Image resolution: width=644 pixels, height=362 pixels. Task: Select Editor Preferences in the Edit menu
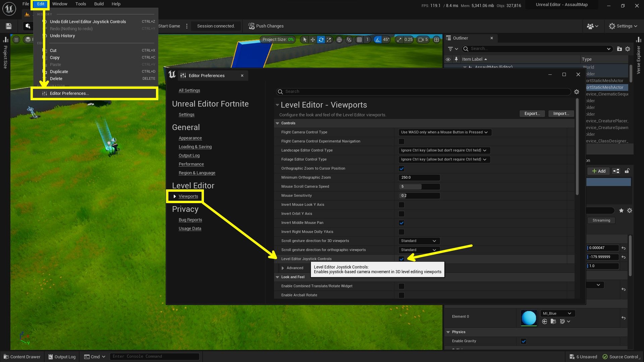click(69, 93)
